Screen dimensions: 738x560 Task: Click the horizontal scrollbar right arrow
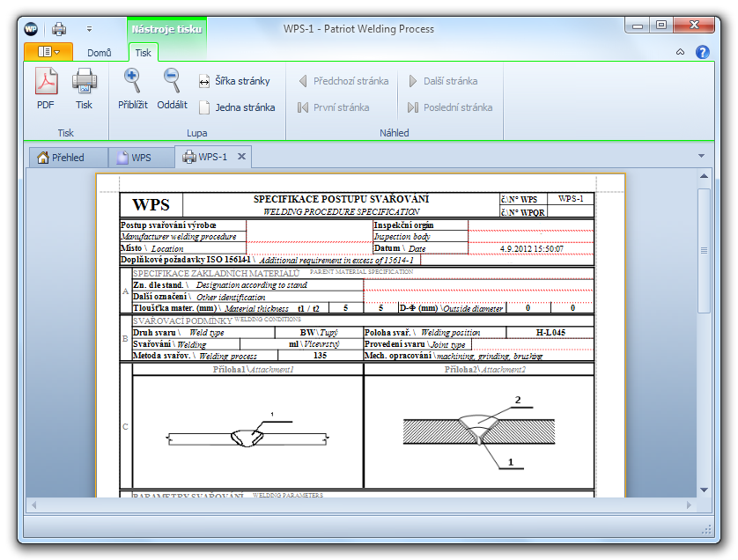689,505
